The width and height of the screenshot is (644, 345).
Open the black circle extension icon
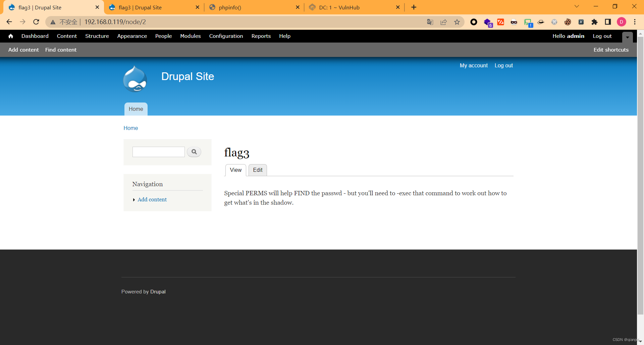474,22
